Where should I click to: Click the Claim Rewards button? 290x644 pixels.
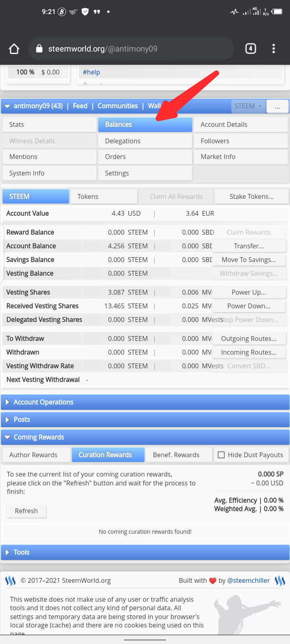[249, 232]
